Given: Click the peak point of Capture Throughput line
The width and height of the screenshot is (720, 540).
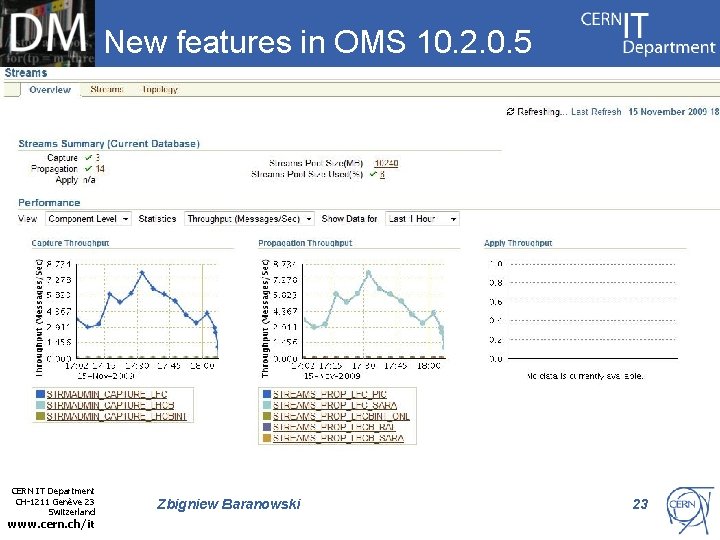Looking at the screenshot, I should pos(142,273).
